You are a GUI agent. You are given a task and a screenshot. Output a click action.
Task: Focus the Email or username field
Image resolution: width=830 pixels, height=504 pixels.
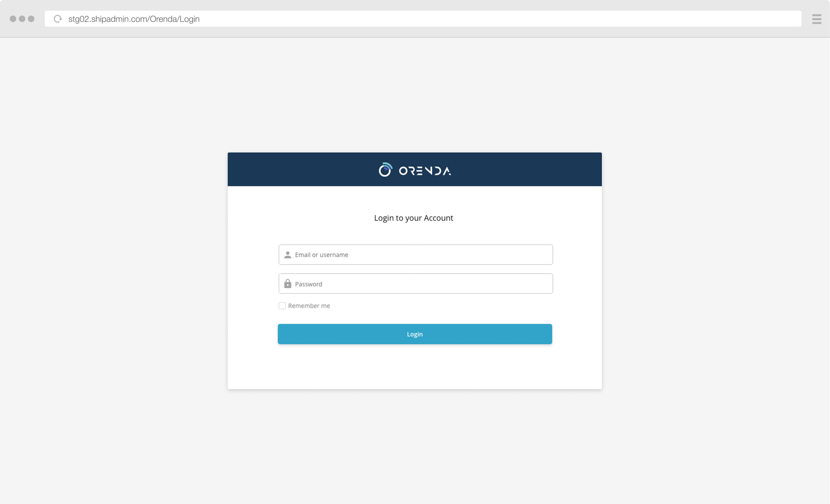tap(416, 255)
